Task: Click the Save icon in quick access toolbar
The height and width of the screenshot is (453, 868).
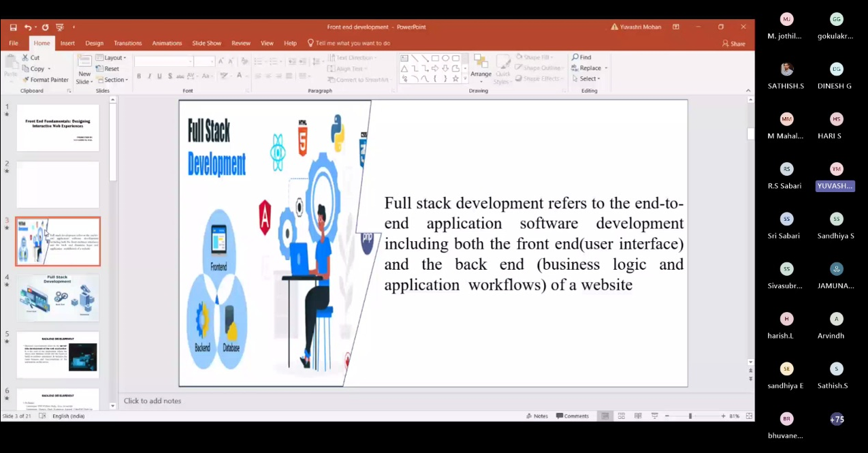Action: coord(13,27)
